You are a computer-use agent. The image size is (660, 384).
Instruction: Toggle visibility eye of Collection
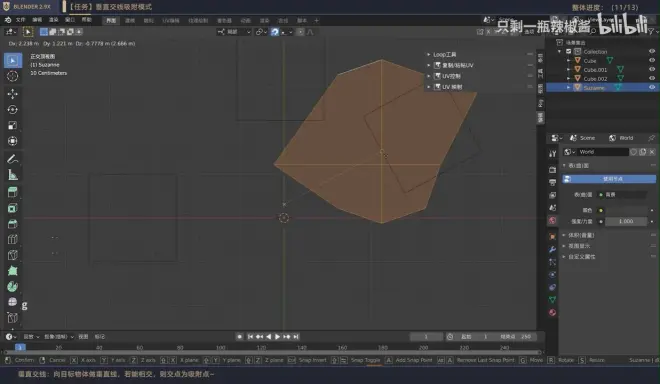pos(652,51)
